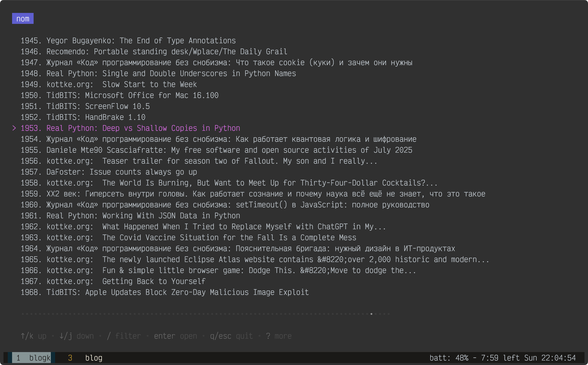Open item 1960 setTimeout() в JavaScript

coord(225,205)
